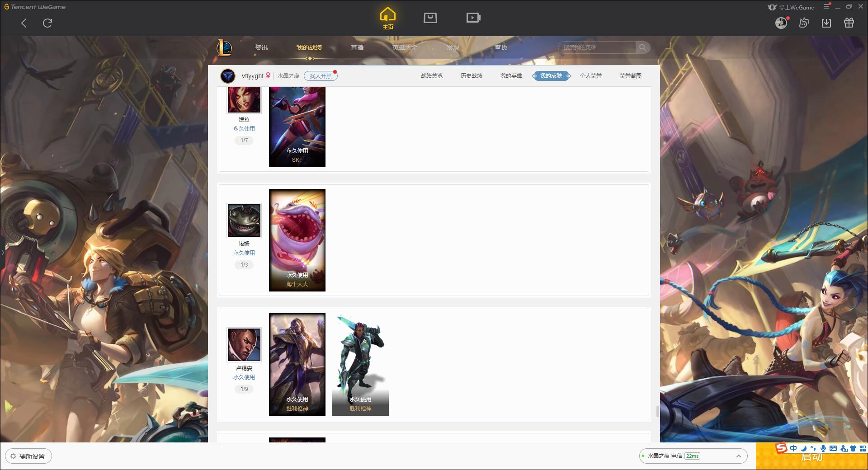The image size is (868, 470).
Task: Switch to 我的英雄 sub-tab
Action: click(x=511, y=76)
